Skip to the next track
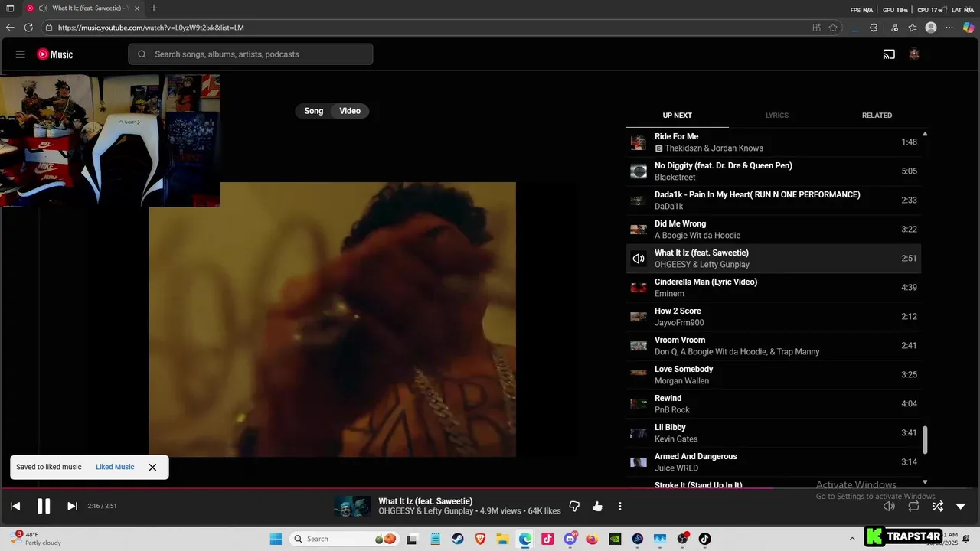The height and width of the screenshot is (551, 980). pyautogui.click(x=72, y=506)
